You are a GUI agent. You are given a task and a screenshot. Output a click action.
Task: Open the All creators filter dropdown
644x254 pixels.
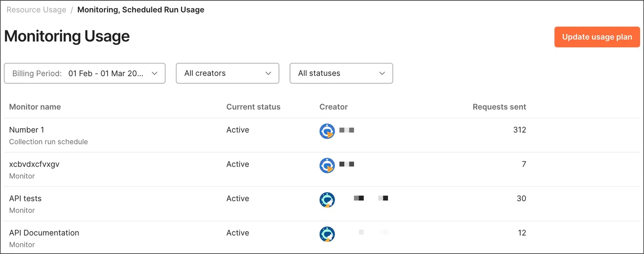(x=227, y=73)
